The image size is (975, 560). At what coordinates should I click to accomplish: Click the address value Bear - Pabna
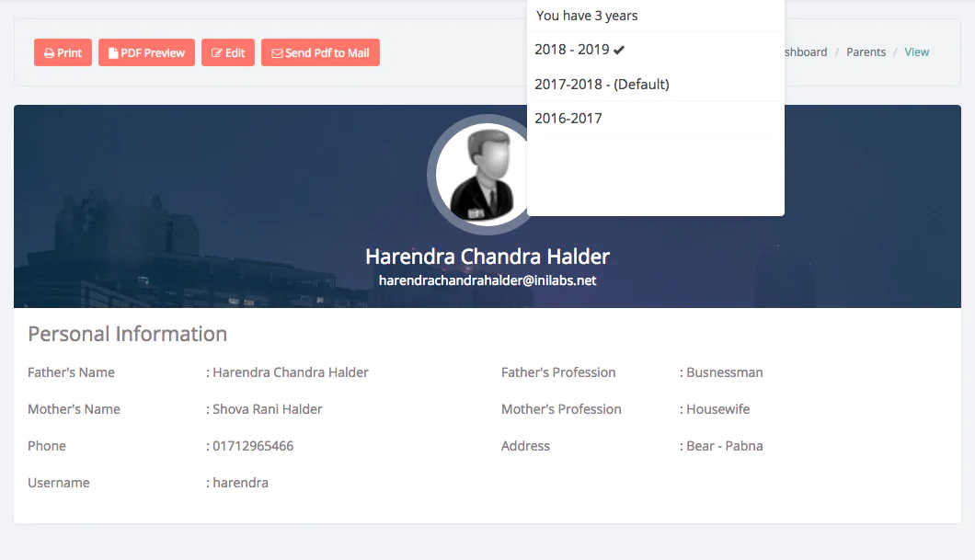(x=725, y=446)
